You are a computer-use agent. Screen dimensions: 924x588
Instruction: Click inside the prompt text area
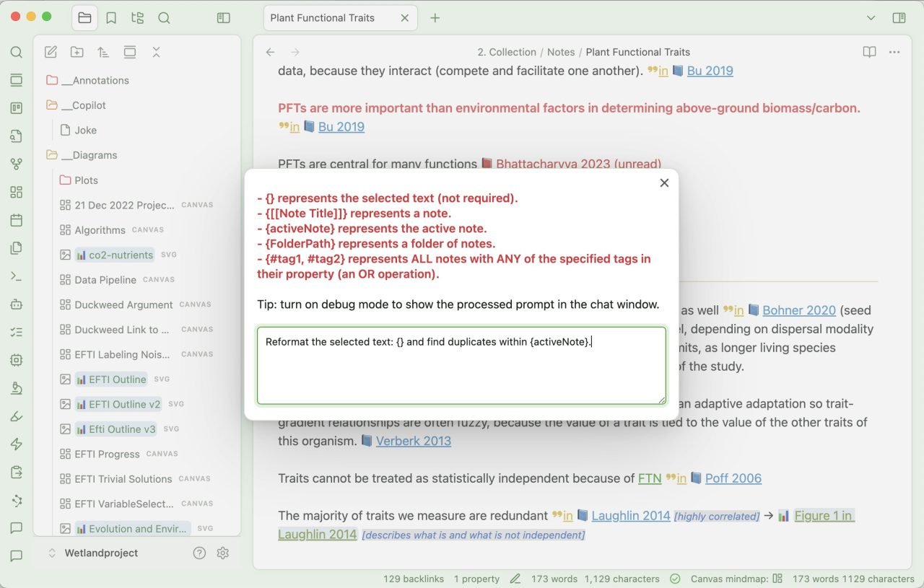461,365
